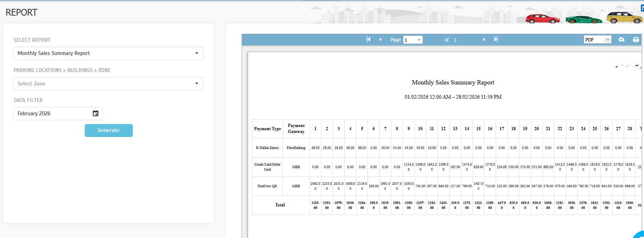Click the Total row label

click(280, 205)
